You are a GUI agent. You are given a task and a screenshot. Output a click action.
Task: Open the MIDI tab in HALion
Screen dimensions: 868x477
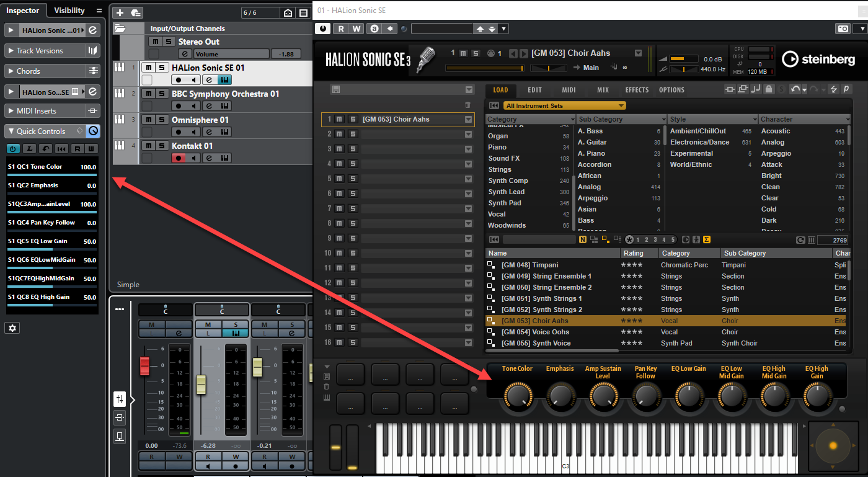(569, 90)
